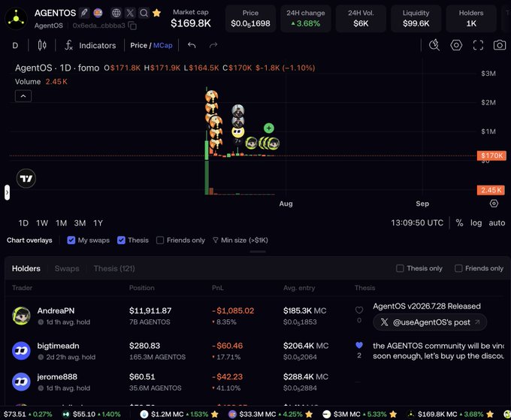The image size is (511, 420).
Task: Open the Min size (>$1K) filter
Action: [x=240, y=240]
